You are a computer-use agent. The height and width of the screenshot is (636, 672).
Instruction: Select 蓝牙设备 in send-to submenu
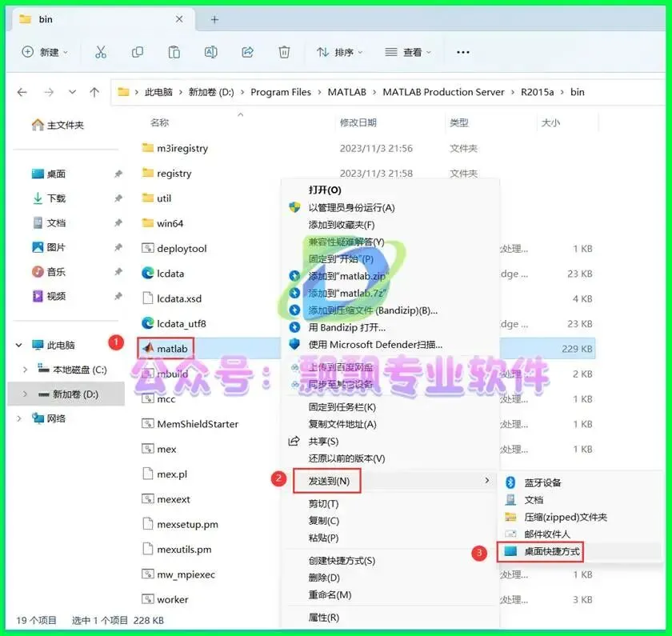pyautogui.click(x=542, y=482)
